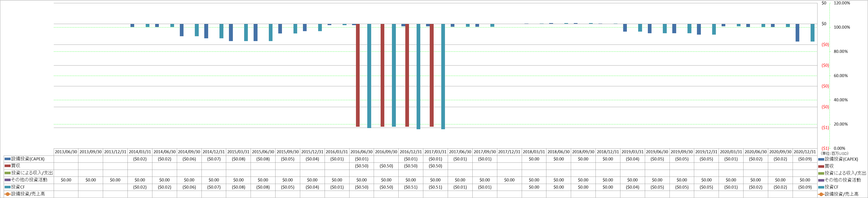
Task: Select the 2018/09/30 column header
Action: pyautogui.click(x=583, y=152)
